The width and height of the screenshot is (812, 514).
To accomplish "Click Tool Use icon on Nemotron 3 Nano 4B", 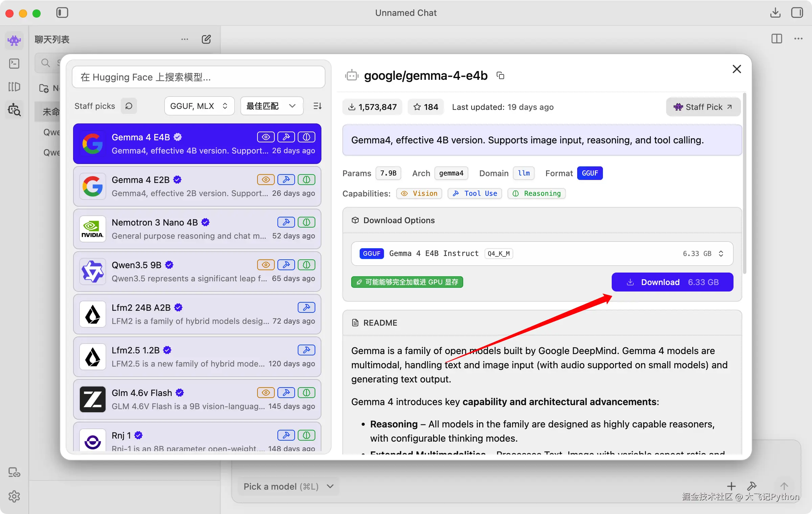I will coord(286,222).
